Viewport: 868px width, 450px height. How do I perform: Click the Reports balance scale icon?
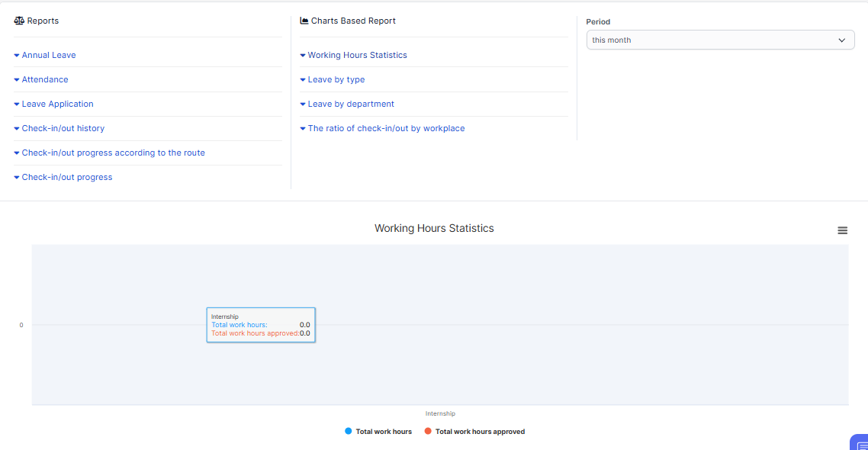tap(19, 21)
